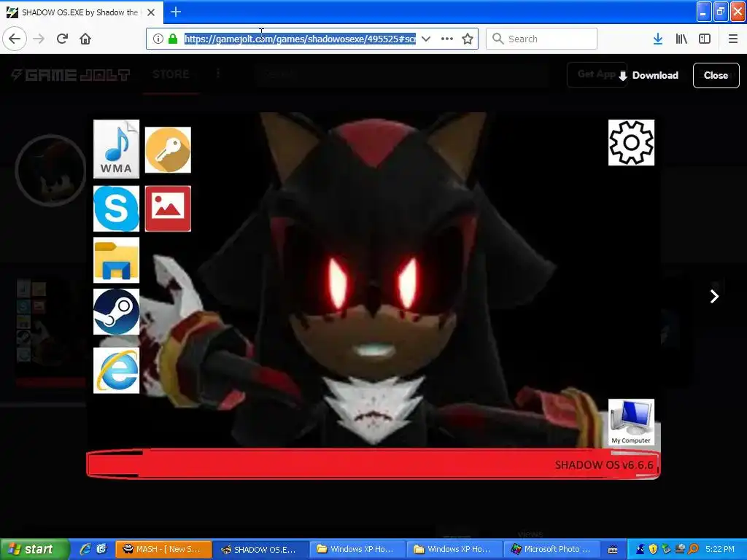The height and width of the screenshot is (560, 747).
Task: Switch to the MASH taskbar window
Action: 163,549
